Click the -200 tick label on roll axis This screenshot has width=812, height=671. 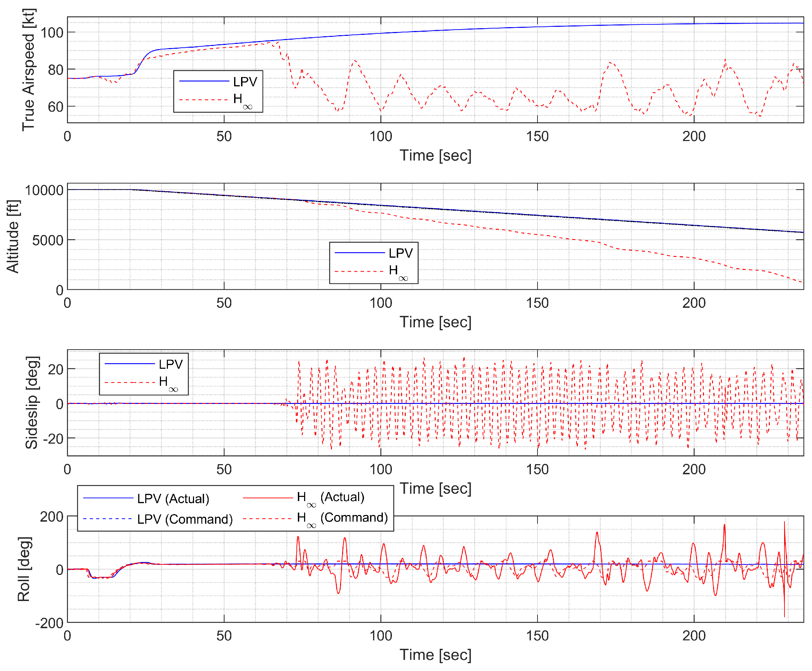pyautogui.click(x=49, y=623)
